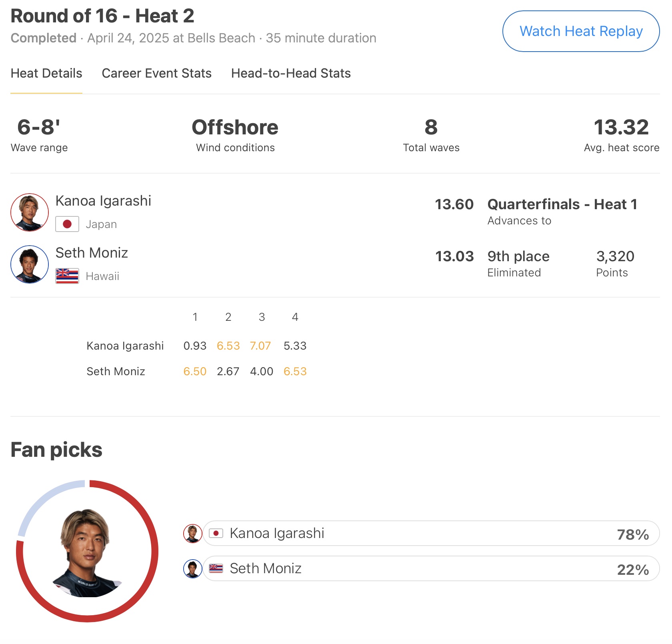Click small Kanoa avatar in Fan picks row

click(192, 534)
